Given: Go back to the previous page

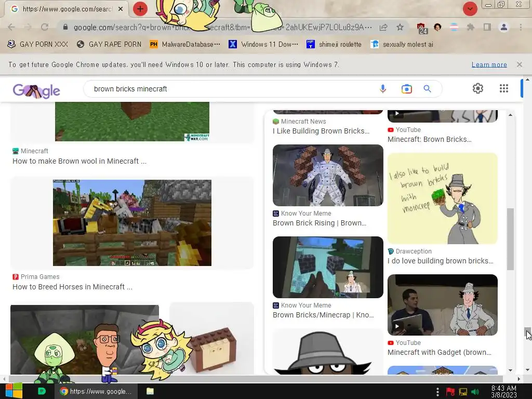Looking at the screenshot, I should (x=11, y=27).
